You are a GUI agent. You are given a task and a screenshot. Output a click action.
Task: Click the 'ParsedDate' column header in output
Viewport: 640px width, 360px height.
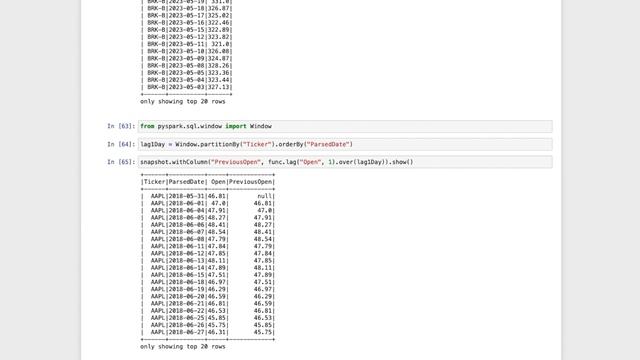pos(187,182)
